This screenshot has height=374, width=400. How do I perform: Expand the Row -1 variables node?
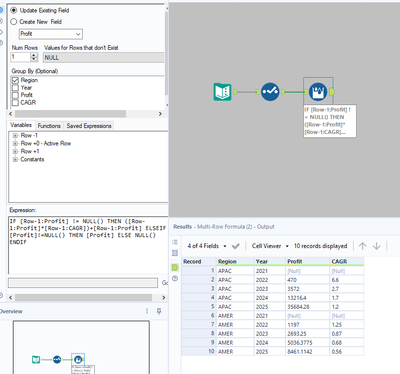click(15, 136)
